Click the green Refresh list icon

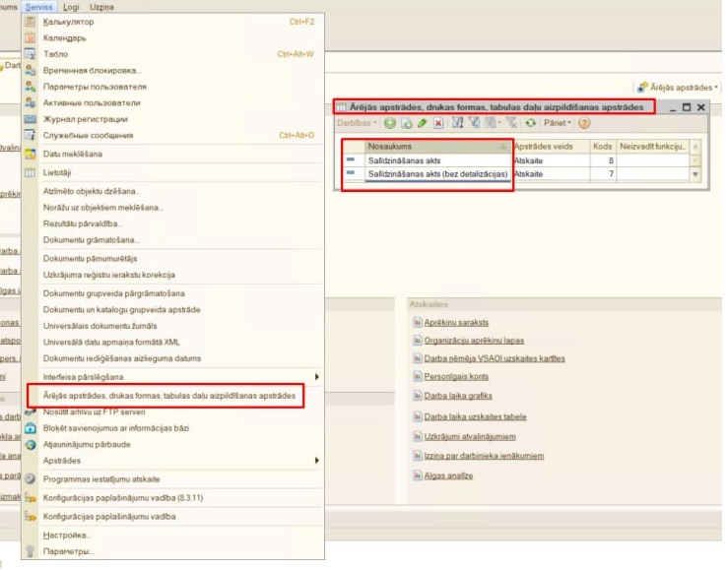click(x=531, y=123)
